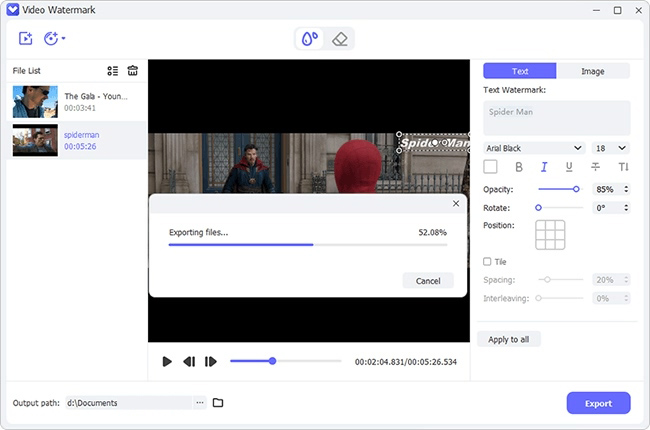Image resolution: width=650 pixels, height=430 pixels.
Task: Play the video preview
Action: click(x=167, y=362)
